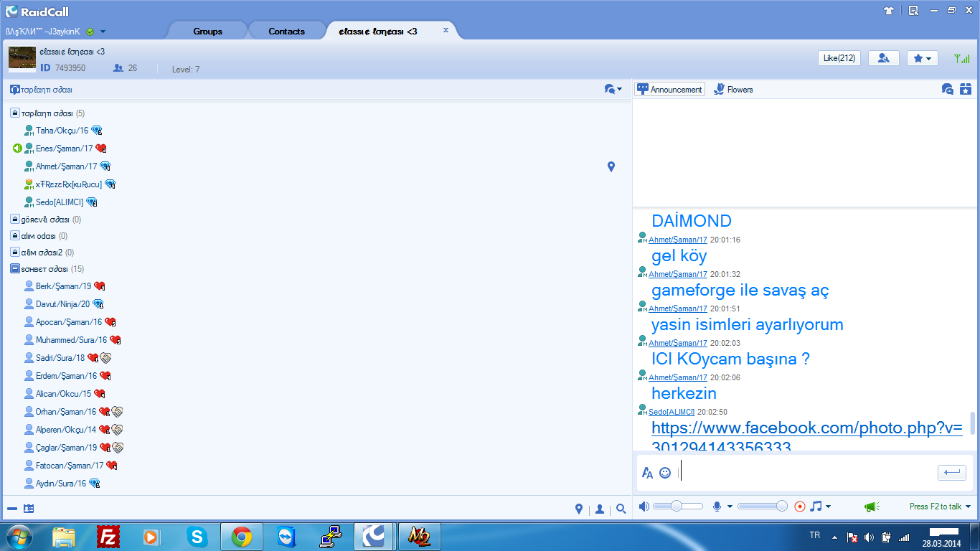Click the chat area vertical scrollbar
The height and width of the screenshot is (551, 980).
973,423
